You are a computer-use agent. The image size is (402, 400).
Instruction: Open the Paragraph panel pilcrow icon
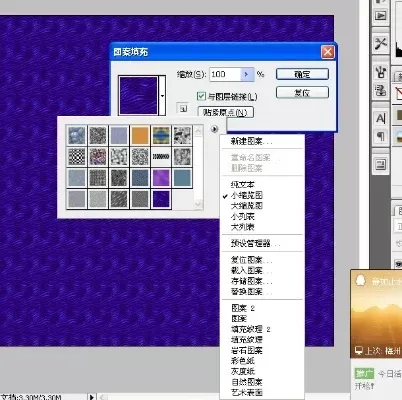(381, 136)
